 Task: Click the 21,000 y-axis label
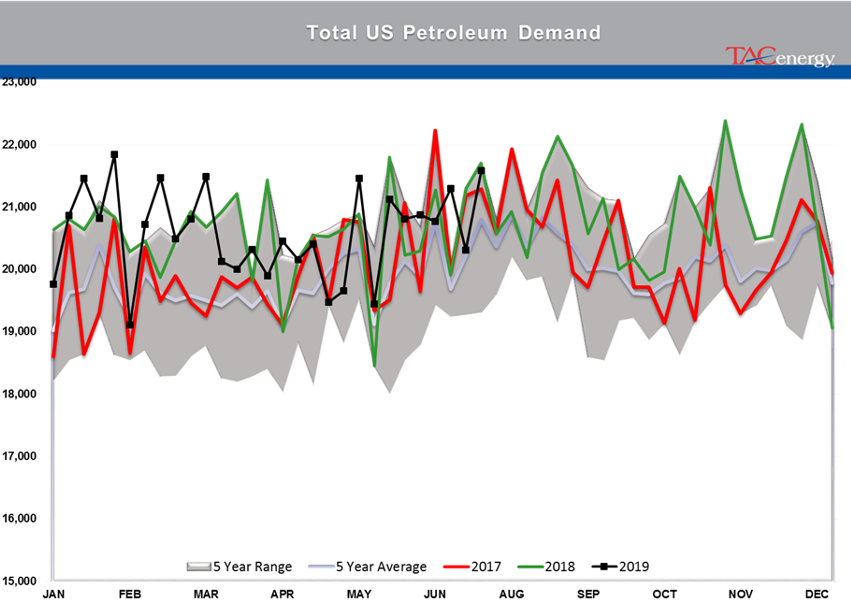coord(19,207)
